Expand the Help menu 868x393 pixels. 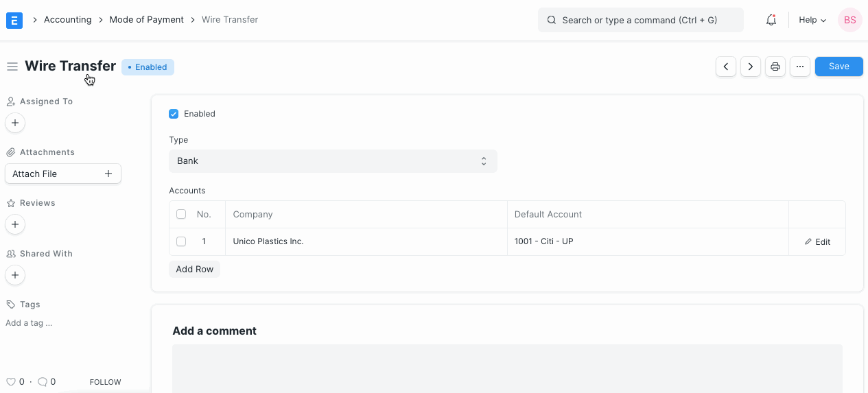[x=812, y=20]
